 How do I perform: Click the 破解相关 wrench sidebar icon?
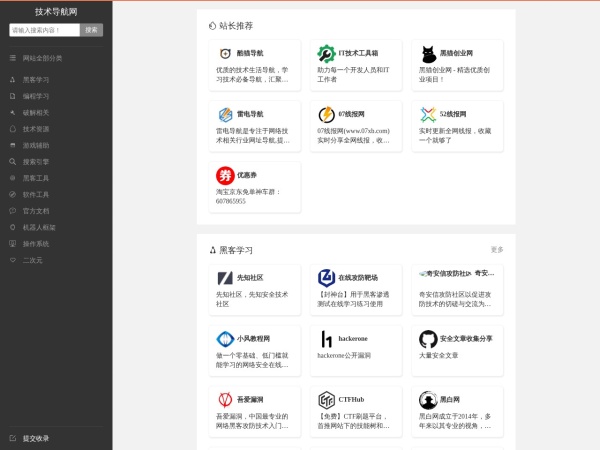(13, 112)
